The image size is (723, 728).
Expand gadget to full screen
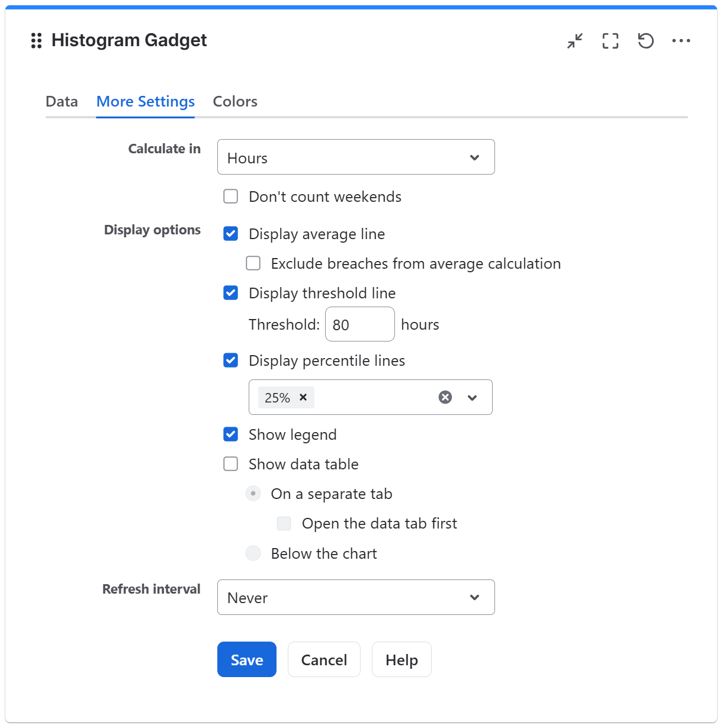610,41
